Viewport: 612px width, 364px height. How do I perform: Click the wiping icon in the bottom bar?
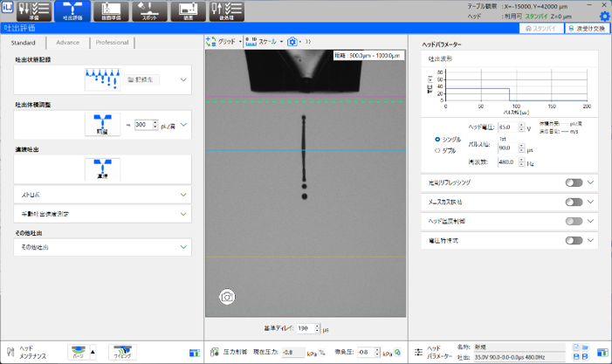tap(122, 352)
